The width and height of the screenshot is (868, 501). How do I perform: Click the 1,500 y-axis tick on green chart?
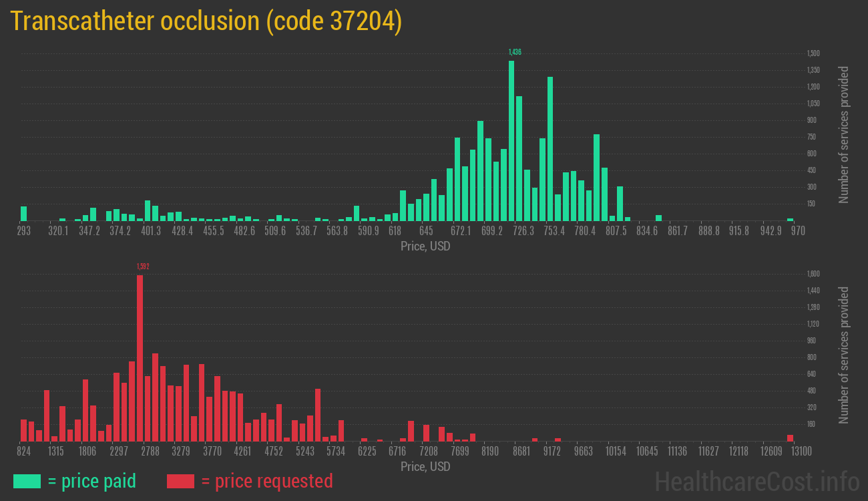(x=813, y=53)
